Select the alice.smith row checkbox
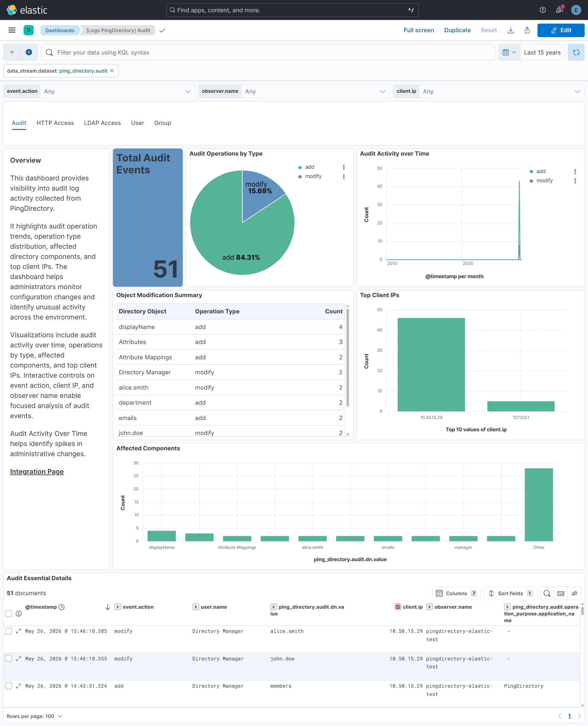This screenshot has height=726, width=588. click(x=9, y=631)
